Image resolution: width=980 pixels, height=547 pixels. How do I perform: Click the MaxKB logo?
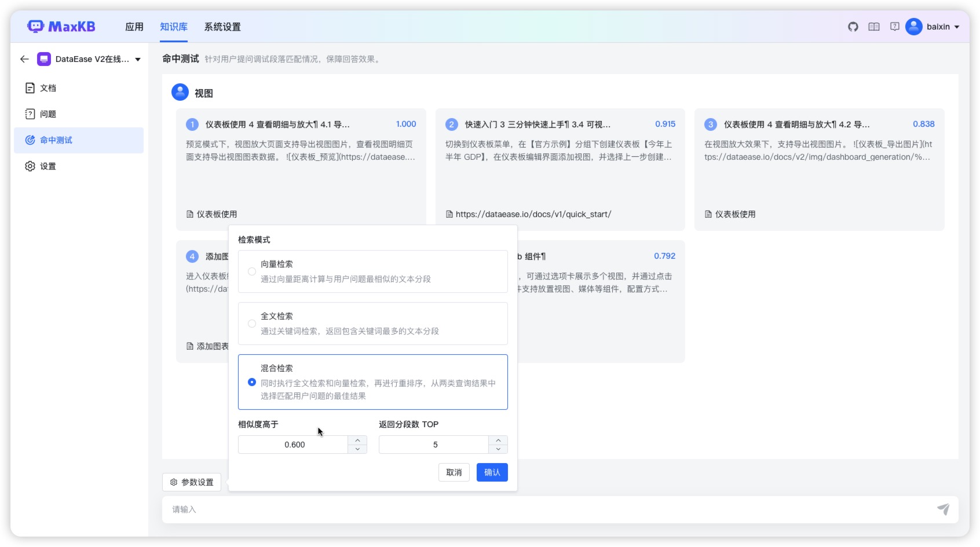61,27
